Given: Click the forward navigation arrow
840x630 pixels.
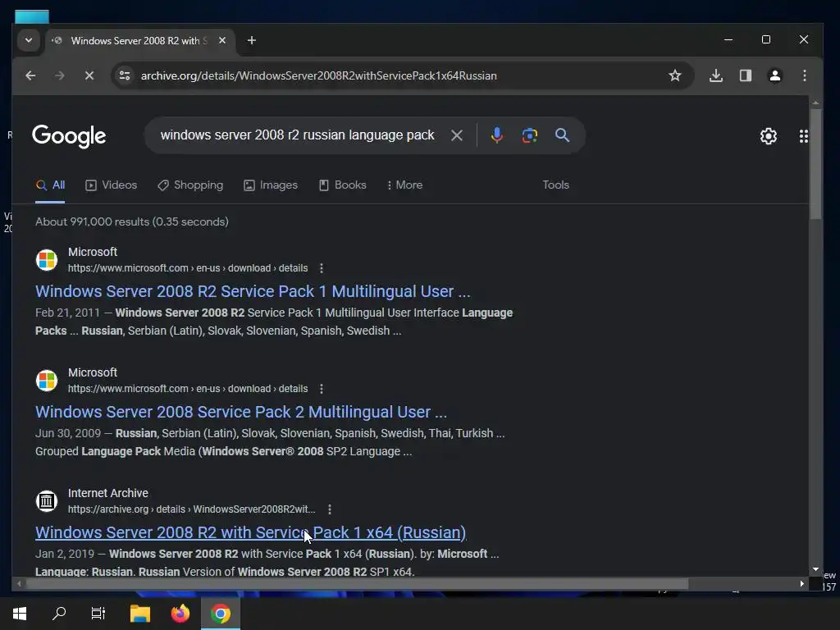Looking at the screenshot, I should click(59, 75).
